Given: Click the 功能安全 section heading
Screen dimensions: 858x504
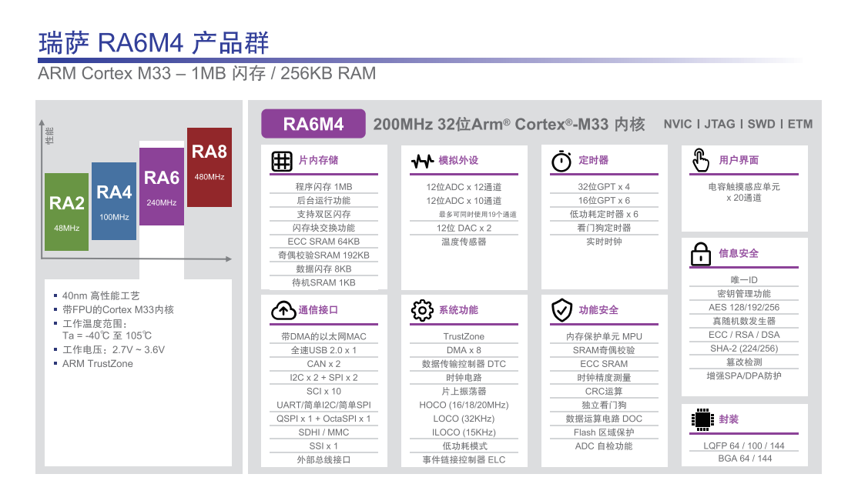Looking at the screenshot, I should point(598,310).
